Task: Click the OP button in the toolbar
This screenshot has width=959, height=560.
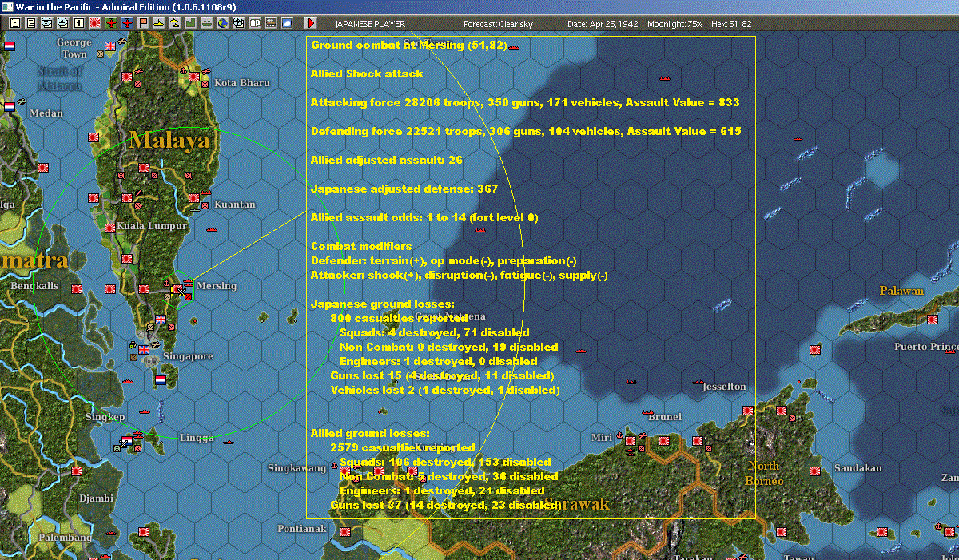Action: tap(254, 23)
